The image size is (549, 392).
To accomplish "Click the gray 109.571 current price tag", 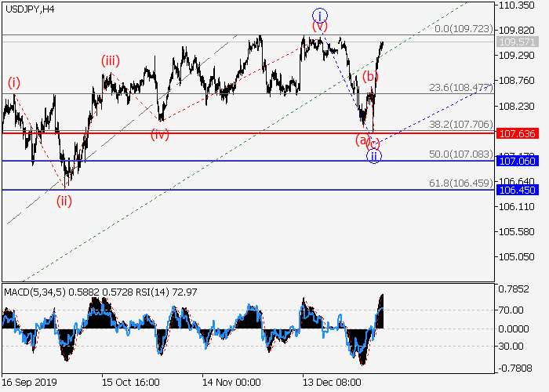I will [x=514, y=41].
